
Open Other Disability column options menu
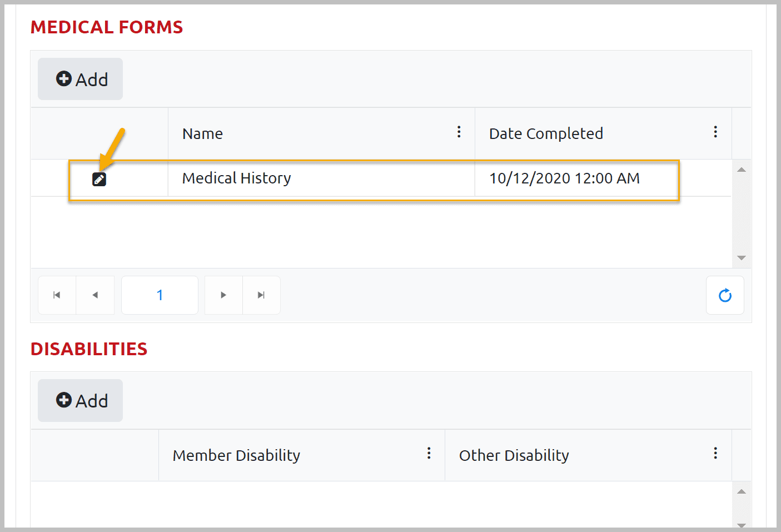click(x=715, y=453)
